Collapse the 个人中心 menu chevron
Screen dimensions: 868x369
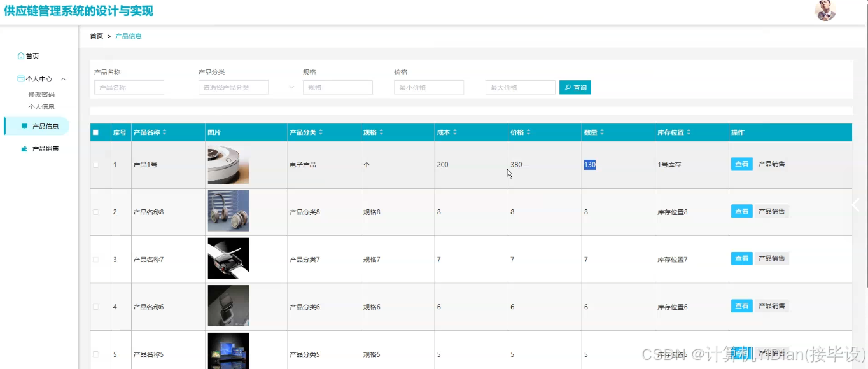(64, 79)
